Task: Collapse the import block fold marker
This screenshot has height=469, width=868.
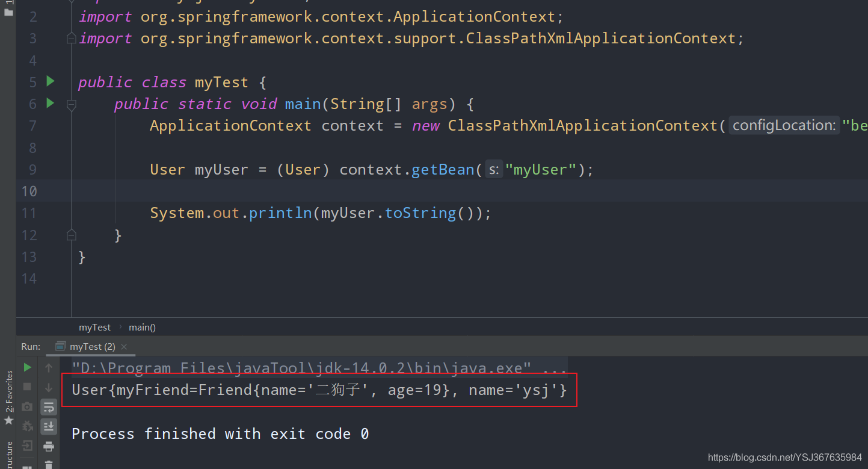Action: (x=71, y=39)
